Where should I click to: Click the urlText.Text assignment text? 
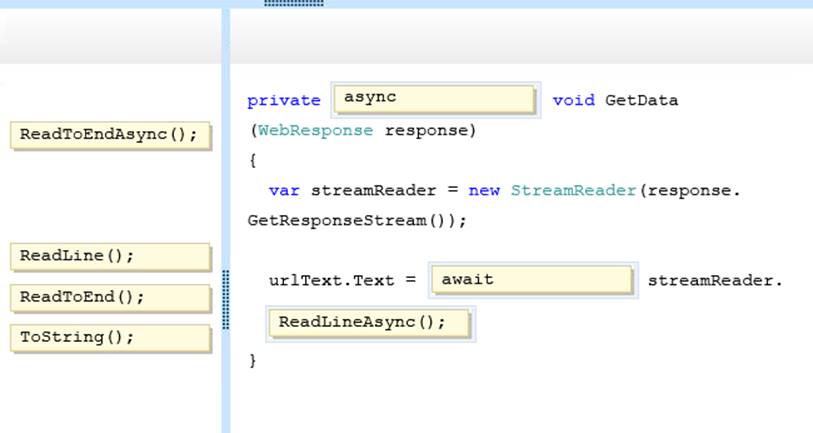point(331,281)
